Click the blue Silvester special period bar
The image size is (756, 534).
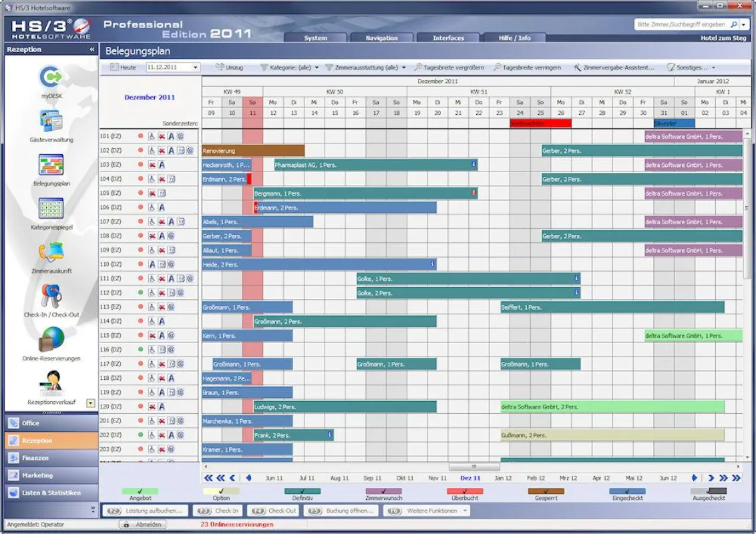click(x=674, y=123)
